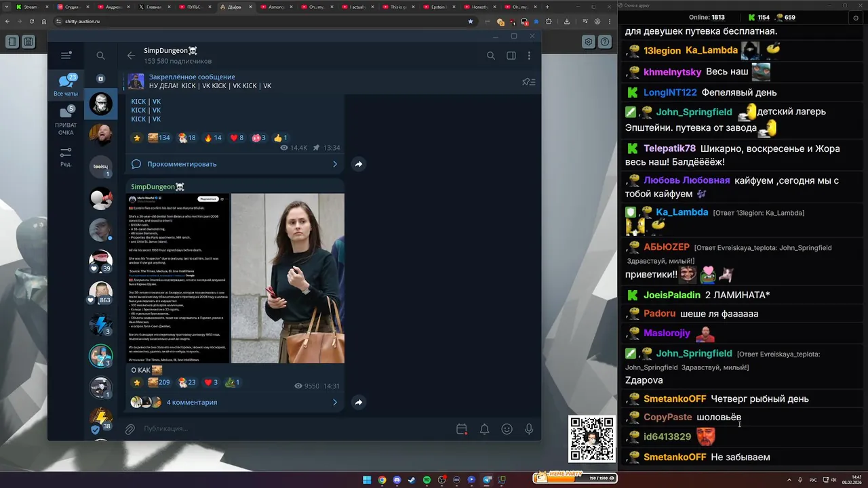Click the gold star reaction with 134
868x488 pixels.
(137, 138)
